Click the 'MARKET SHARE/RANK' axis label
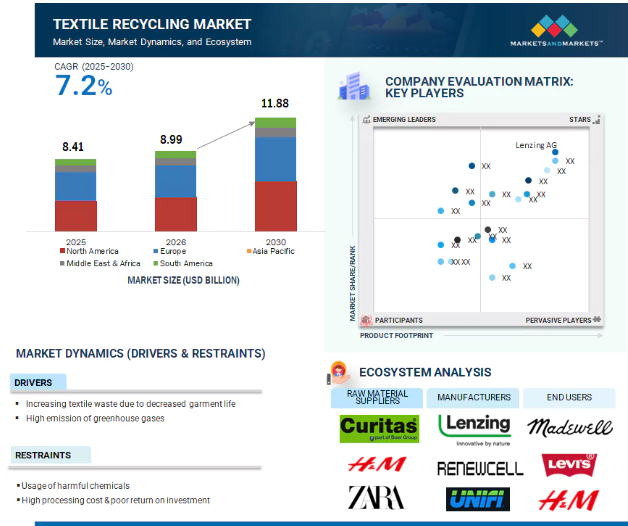 pyautogui.click(x=352, y=283)
